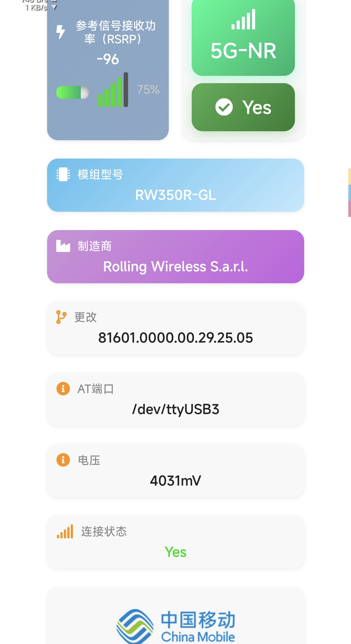351x644 pixels.
Task: Select firmware version 81601.0000.00.29.25.05
Action: 175,338
